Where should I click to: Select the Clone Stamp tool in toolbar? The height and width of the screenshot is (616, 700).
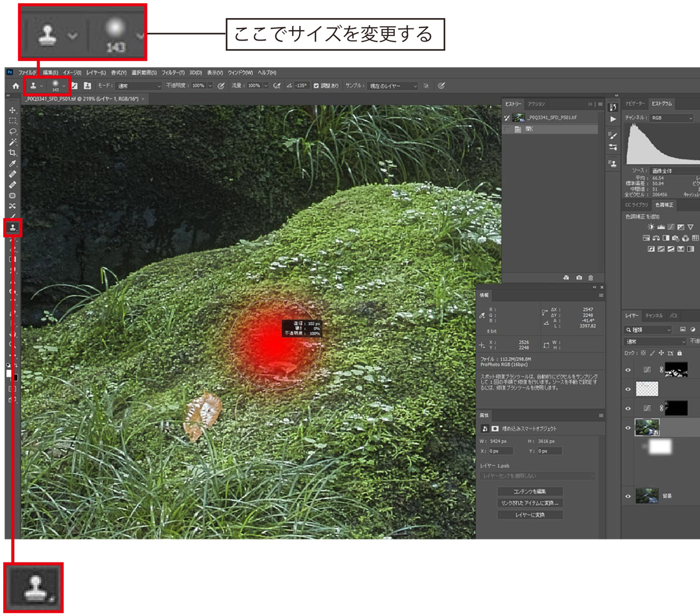[13, 227]
